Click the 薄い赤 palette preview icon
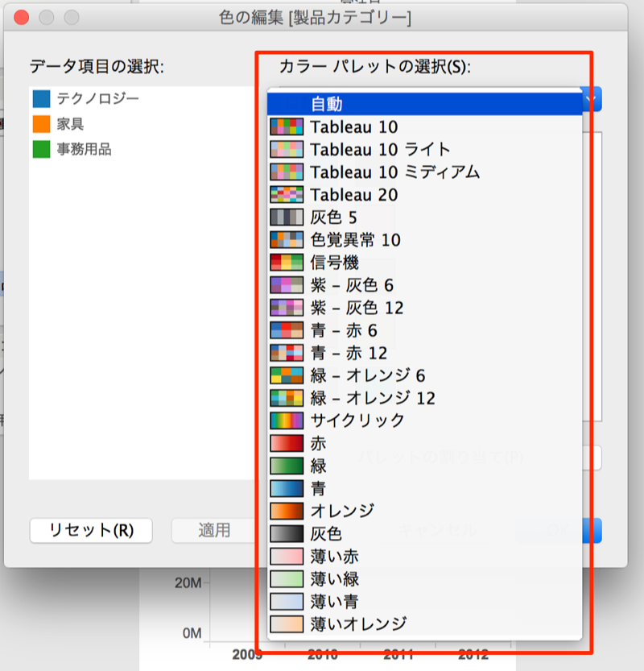 [x=287, y=555]
